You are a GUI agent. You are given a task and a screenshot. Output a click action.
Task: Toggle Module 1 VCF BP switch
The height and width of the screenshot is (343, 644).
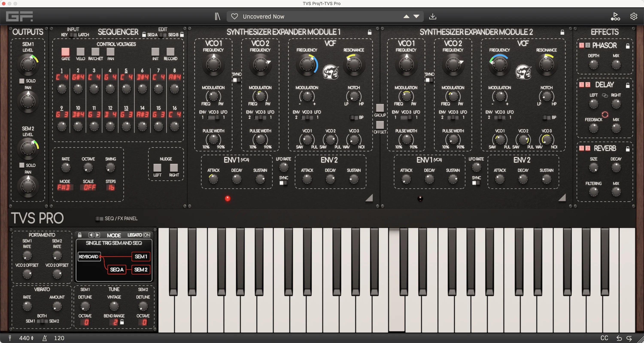tap(354, 117)
